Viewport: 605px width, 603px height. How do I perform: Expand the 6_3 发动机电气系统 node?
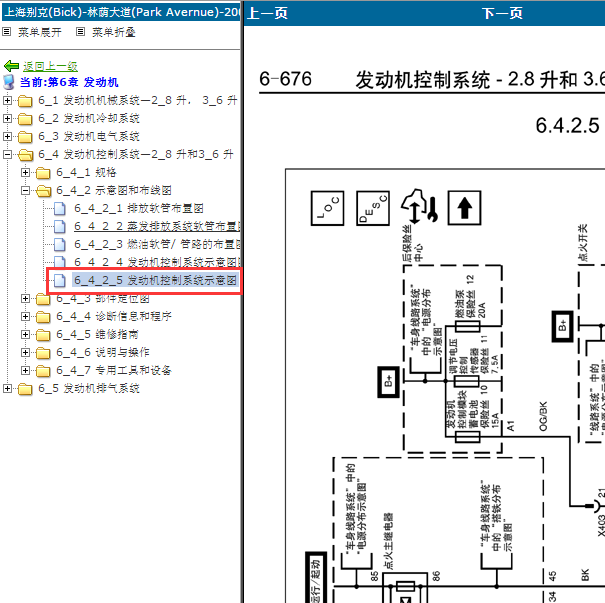pos(7,136)
